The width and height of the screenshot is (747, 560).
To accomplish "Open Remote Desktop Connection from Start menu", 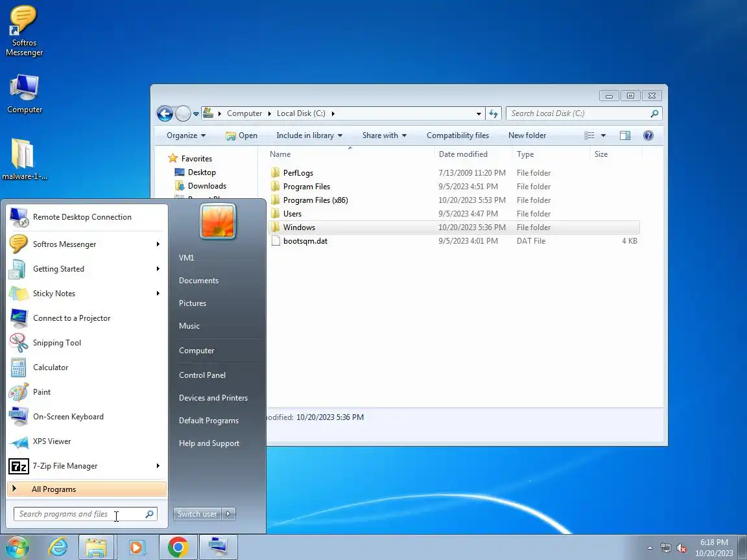I will coord(87,217).
